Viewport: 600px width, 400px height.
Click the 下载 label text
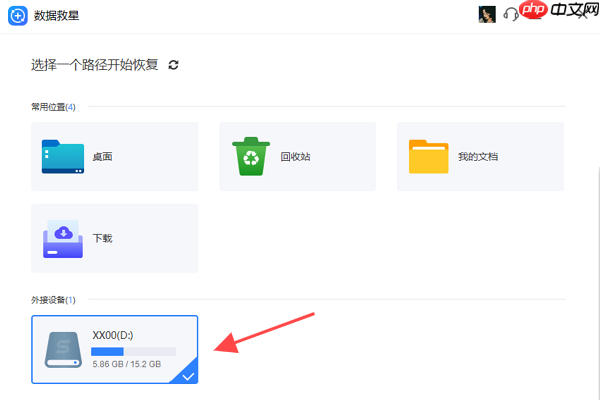coord(103,238)
